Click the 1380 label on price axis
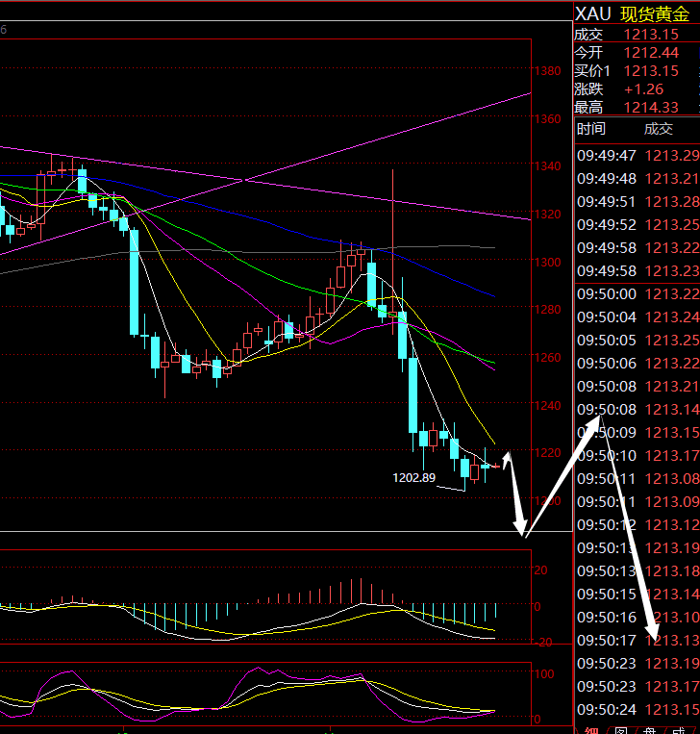 point(549,71)
